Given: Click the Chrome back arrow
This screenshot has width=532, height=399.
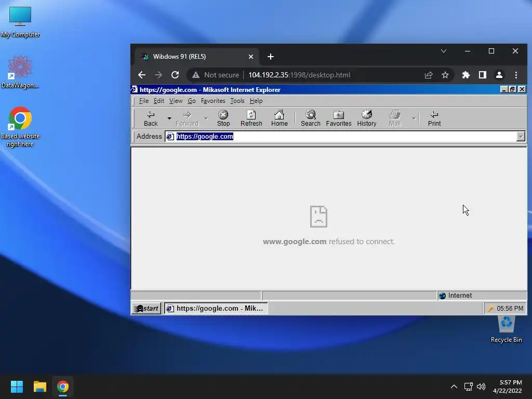Looking at the screenshot, I should pyautogui.click(x=141, y=75).
